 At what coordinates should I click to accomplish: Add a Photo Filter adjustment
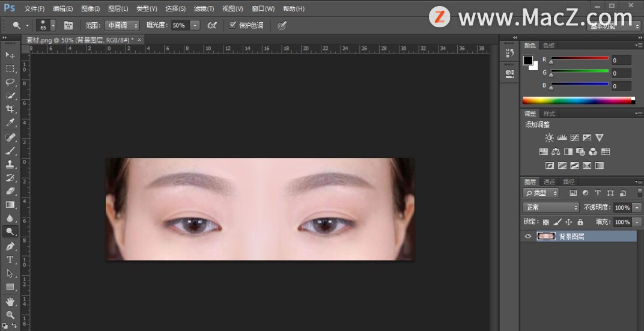580,152
